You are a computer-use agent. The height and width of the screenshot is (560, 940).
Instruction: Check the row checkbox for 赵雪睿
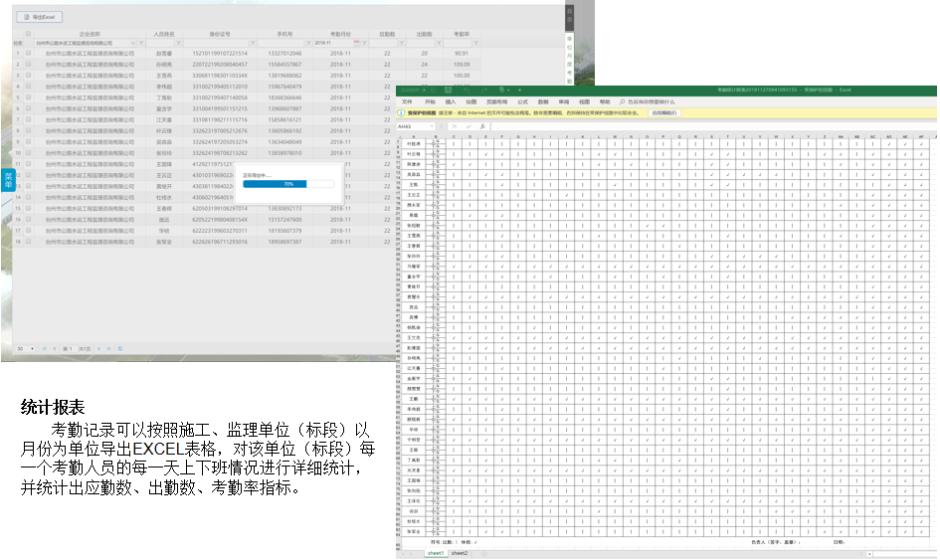click(x=29, y=53)
